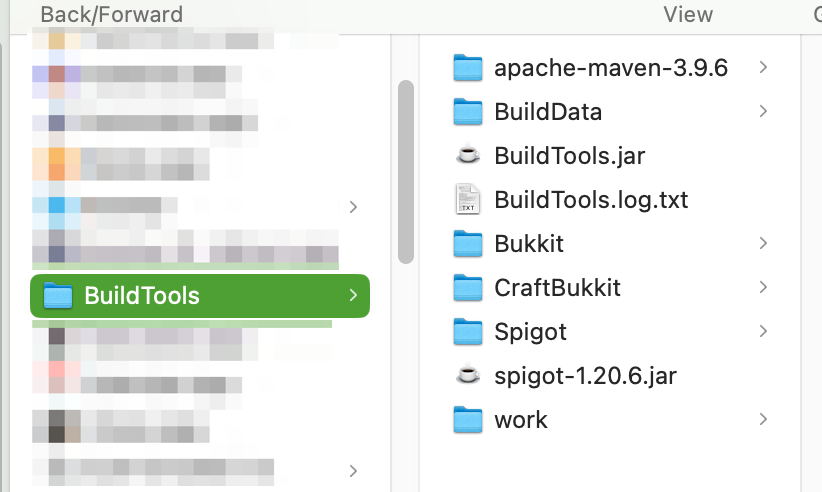Click the BuildData folder icon

468,111
